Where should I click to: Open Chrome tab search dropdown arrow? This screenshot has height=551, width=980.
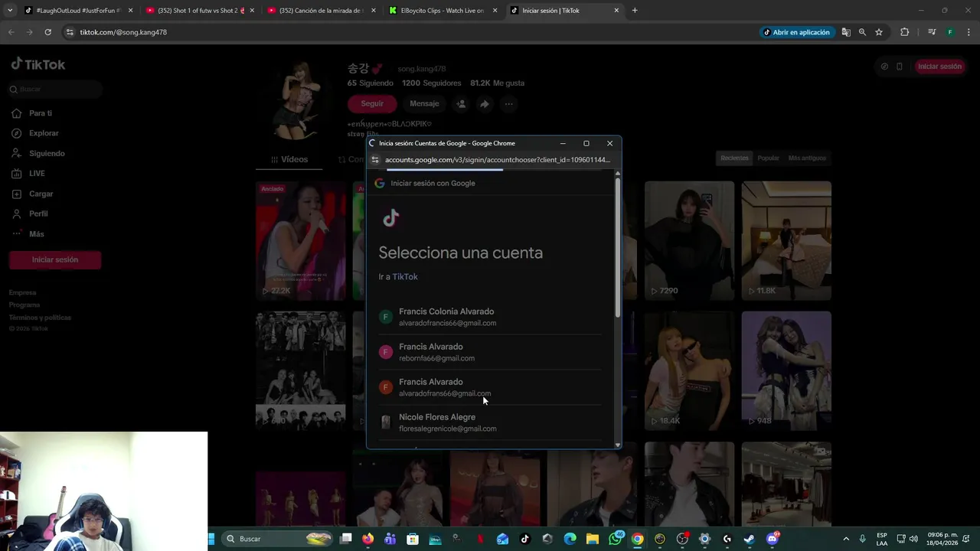(x=10, y=11)
